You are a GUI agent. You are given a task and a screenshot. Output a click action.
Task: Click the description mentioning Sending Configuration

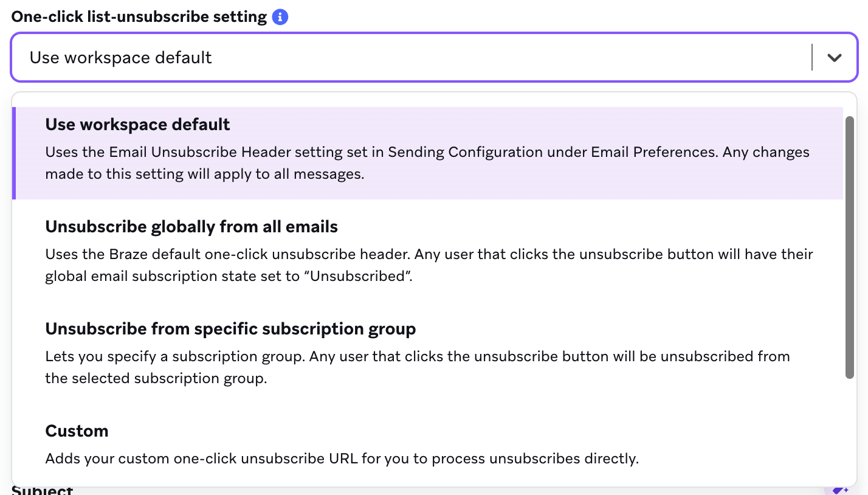tap(427, 163)
